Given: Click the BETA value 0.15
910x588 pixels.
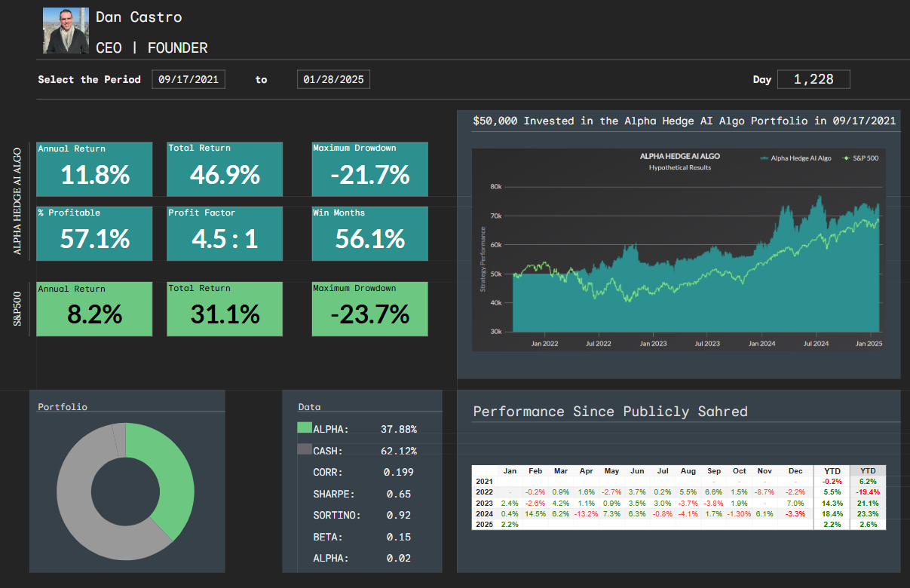Looking at the screenshot, I should (x=398, y=537).
